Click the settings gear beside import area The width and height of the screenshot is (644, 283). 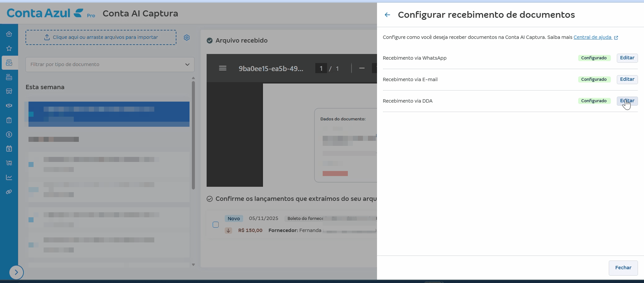[187, 38]
